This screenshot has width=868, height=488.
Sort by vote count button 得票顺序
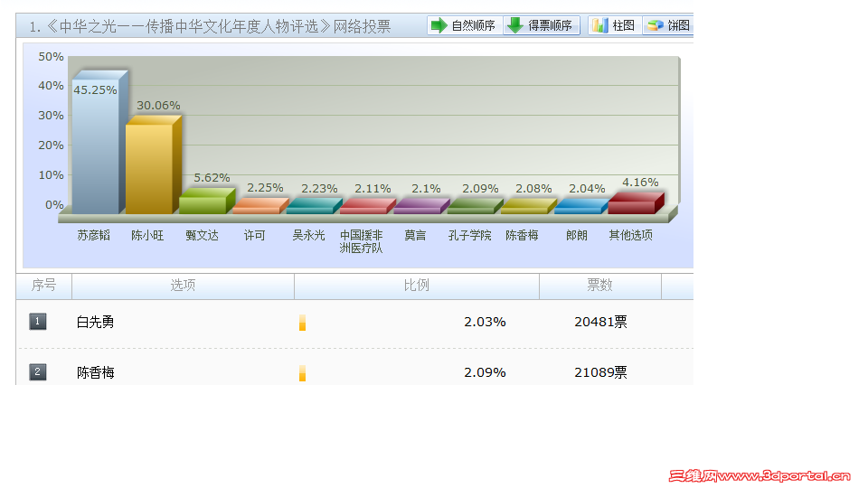click(x=542, y=25)
